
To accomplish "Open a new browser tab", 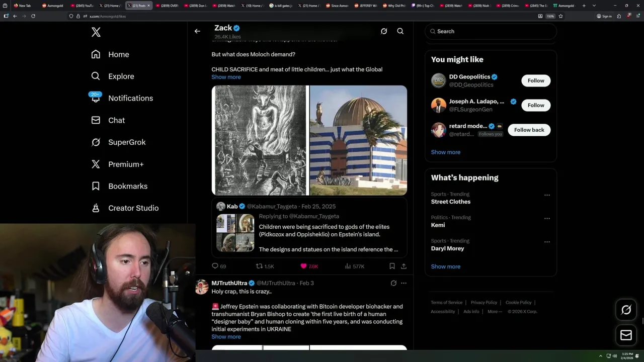I will [x=584, y=6].
